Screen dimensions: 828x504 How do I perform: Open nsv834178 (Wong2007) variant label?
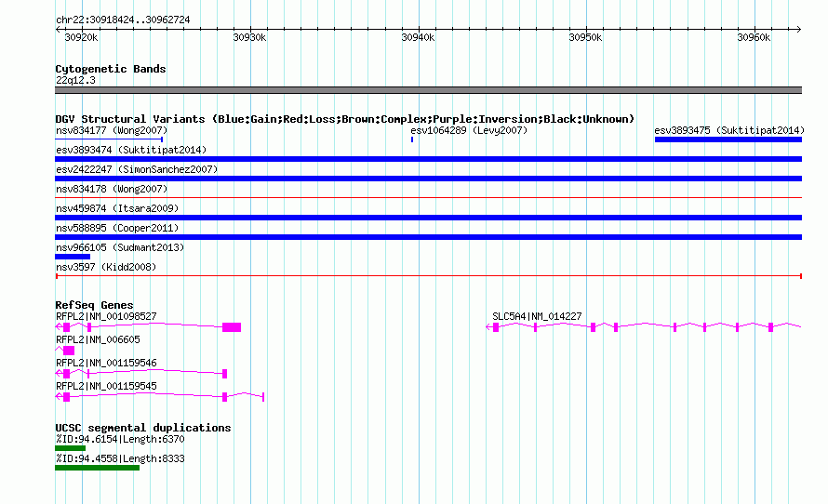pos(112,189)
